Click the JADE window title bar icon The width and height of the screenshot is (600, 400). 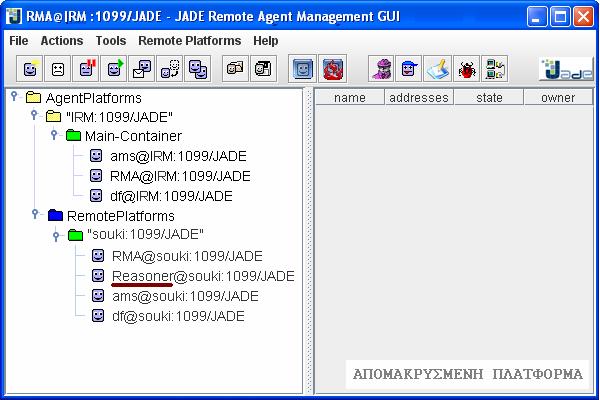pyautogui.click(x=14, y=16)
